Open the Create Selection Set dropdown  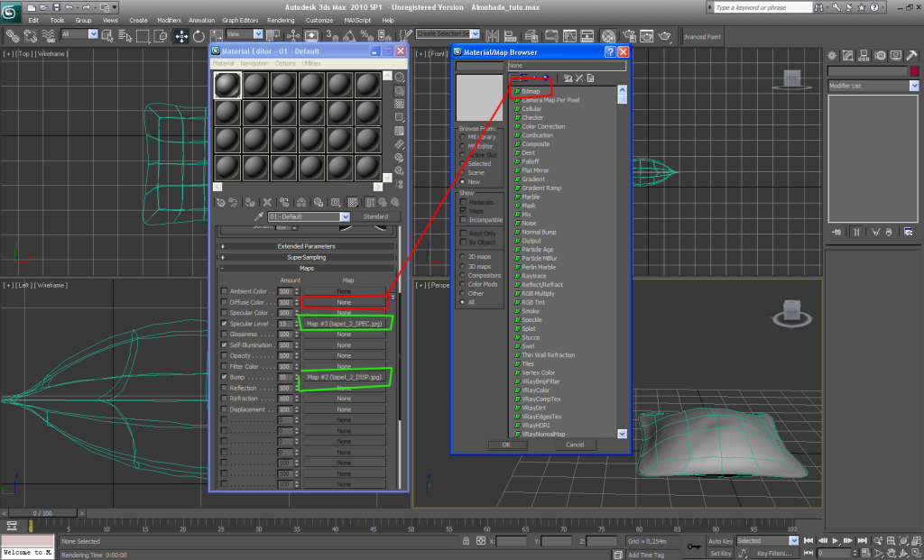[475, 34]
